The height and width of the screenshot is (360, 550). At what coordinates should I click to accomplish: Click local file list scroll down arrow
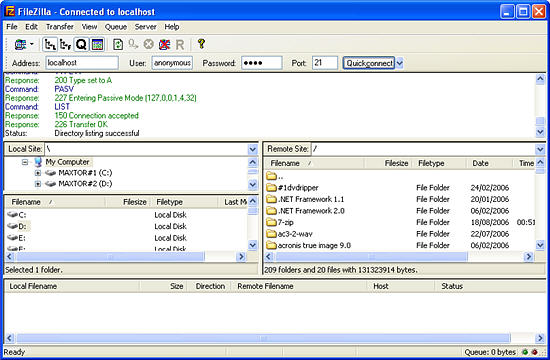click(253, 245)
